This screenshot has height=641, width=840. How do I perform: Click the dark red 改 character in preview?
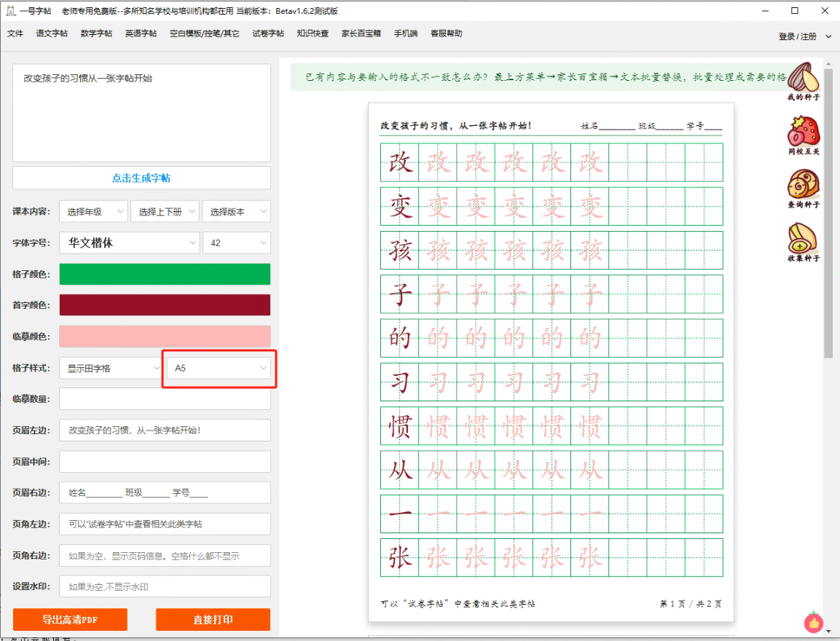click(x=400, y=162)
